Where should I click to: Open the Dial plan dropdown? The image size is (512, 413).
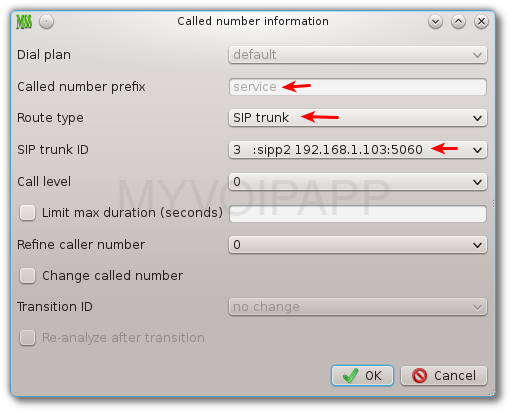[358, 55]
